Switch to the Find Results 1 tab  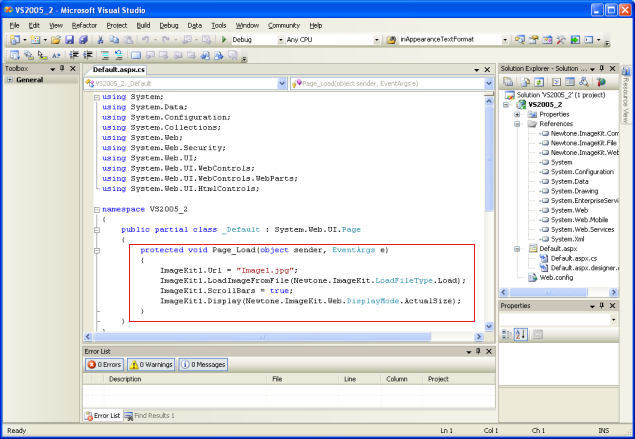click(149, 416)
